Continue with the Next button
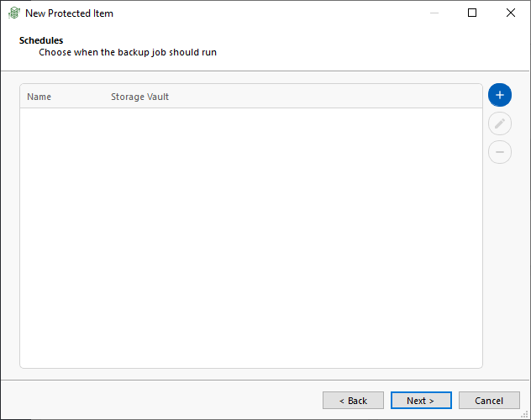531x420 pixels. click(421, 401)
